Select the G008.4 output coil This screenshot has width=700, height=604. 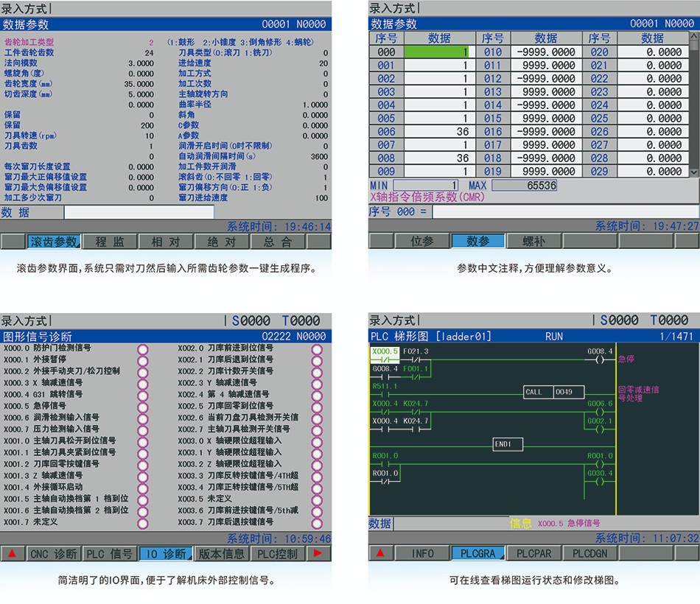pos(600,355)
